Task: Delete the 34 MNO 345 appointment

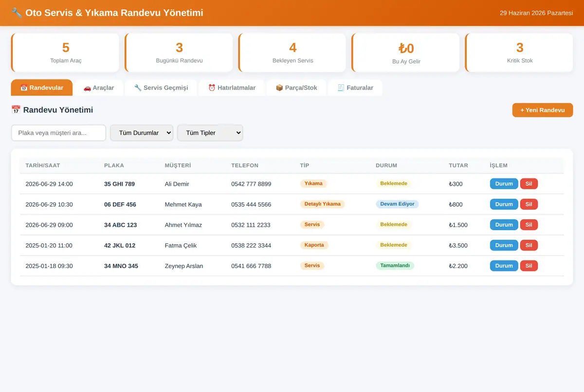Action: (529, 266)
